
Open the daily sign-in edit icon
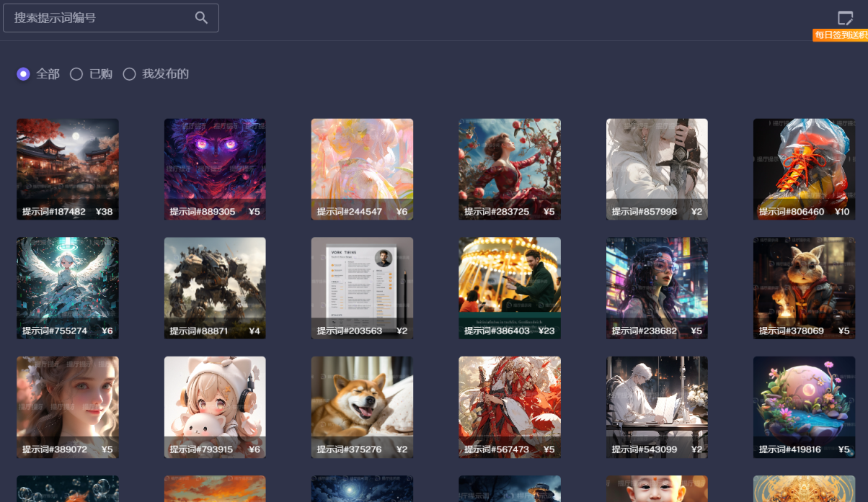[845, 18]
